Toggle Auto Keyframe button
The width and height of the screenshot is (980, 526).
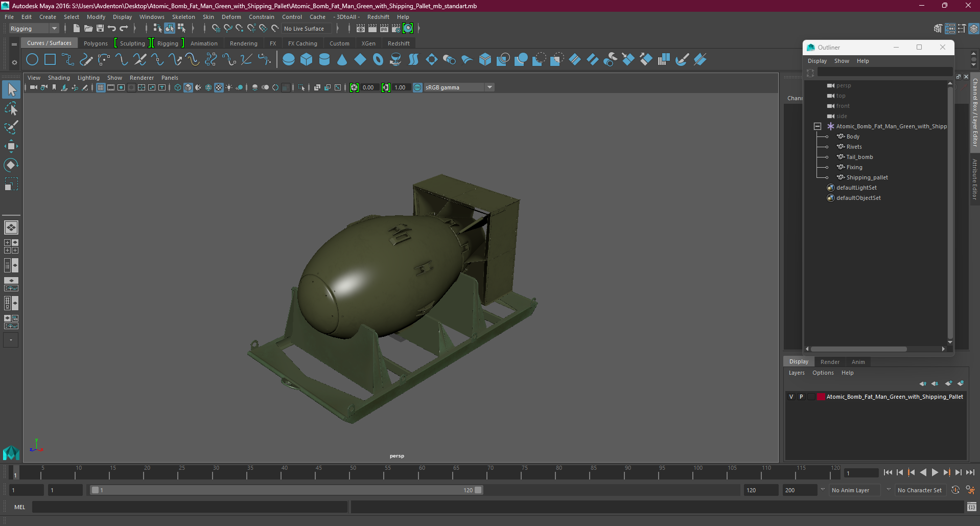[x=955, y=490]
